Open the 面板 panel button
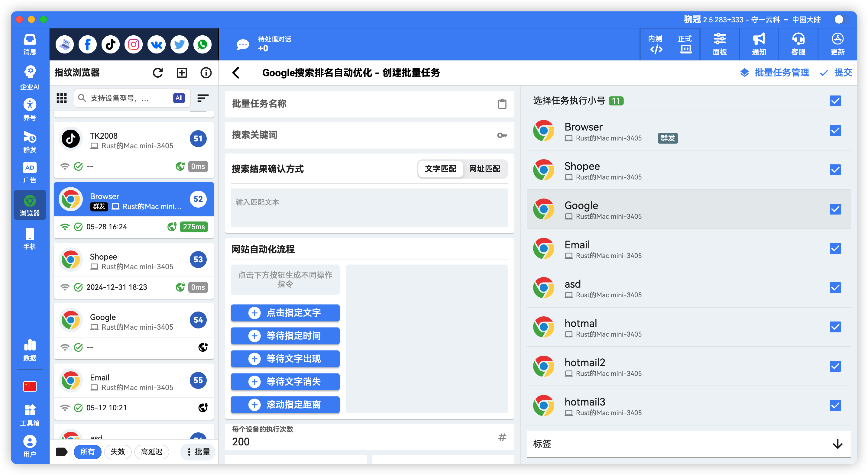This screenshot has height=475, width=868. [720, 44]
